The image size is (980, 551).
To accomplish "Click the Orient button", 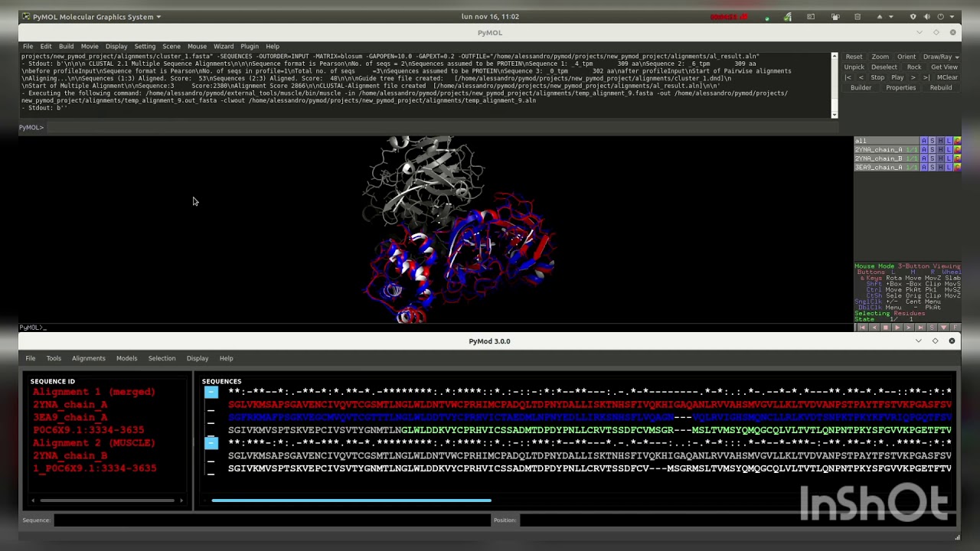I will [906, 57].
